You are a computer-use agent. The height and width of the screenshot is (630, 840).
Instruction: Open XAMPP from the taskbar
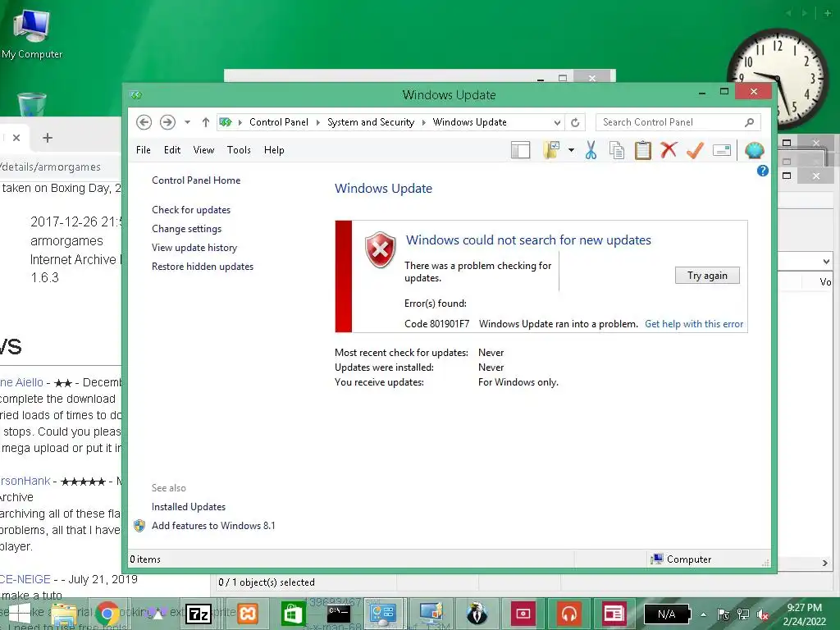248,614
